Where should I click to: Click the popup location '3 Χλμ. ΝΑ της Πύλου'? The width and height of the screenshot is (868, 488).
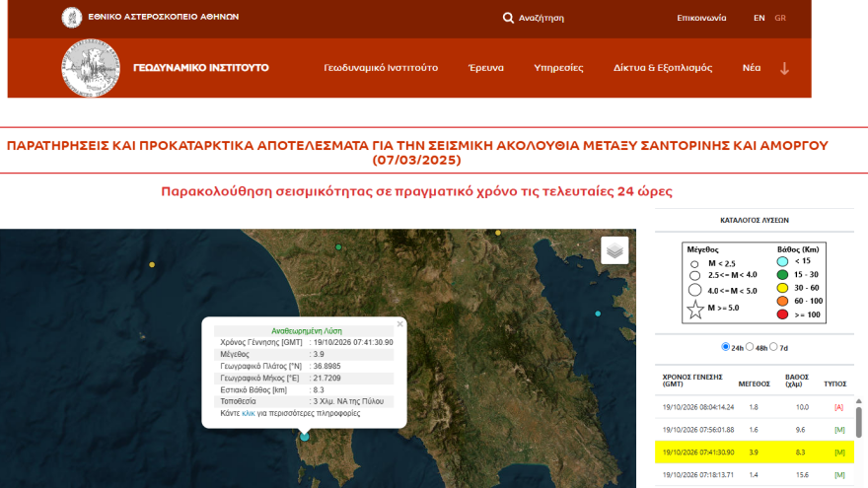[348, 401]
